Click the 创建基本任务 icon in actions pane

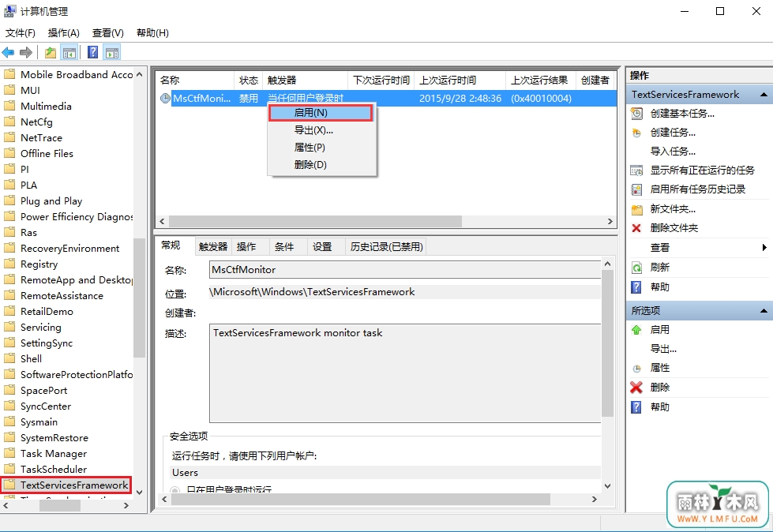coord(637,114)
